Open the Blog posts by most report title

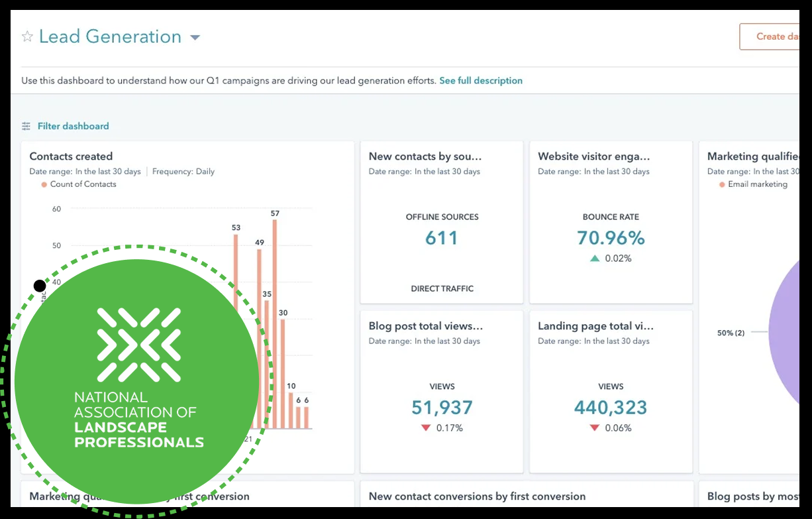(x=753, y=496)
